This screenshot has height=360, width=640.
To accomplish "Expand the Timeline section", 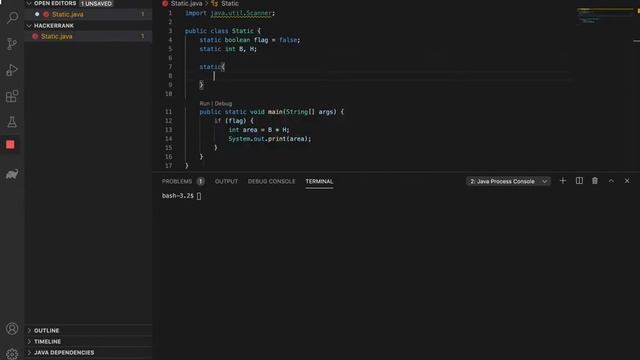I will click(47, 341).
